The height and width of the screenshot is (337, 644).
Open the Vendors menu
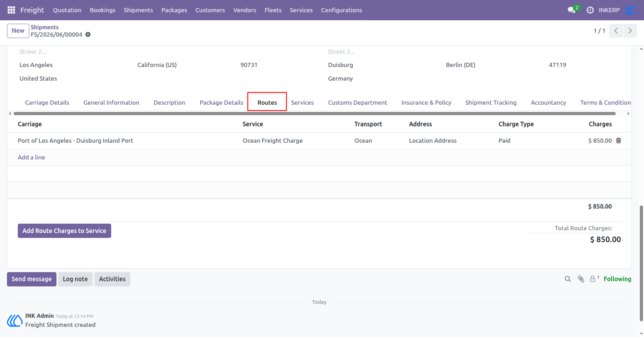[x=245, y=10]
